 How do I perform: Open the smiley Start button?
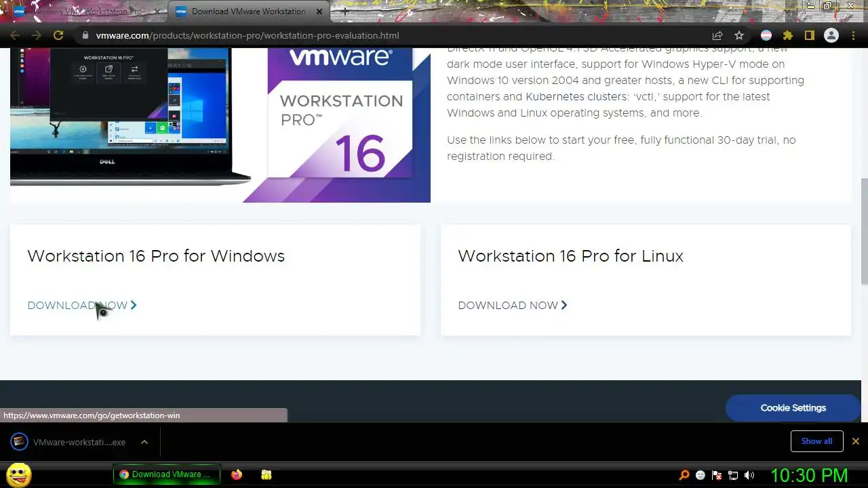tap(19, 474)
